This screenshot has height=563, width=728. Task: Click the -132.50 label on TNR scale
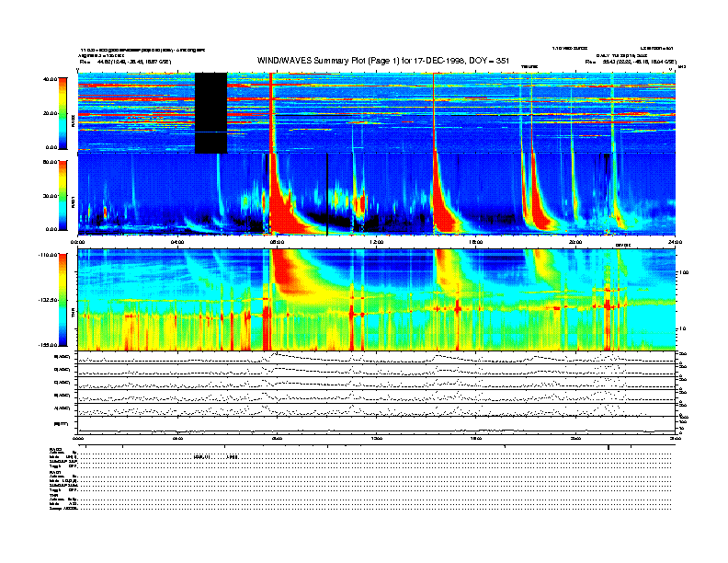[x=48, y=300]
